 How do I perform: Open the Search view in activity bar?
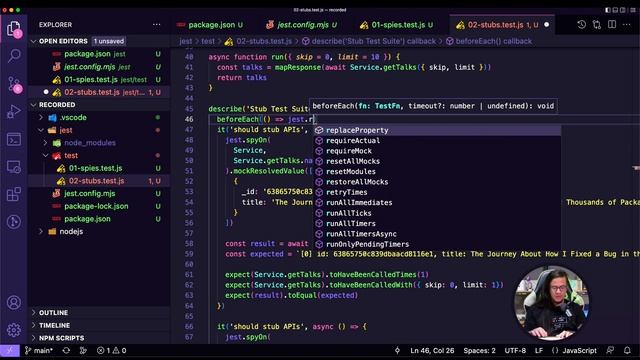point(14,56)
